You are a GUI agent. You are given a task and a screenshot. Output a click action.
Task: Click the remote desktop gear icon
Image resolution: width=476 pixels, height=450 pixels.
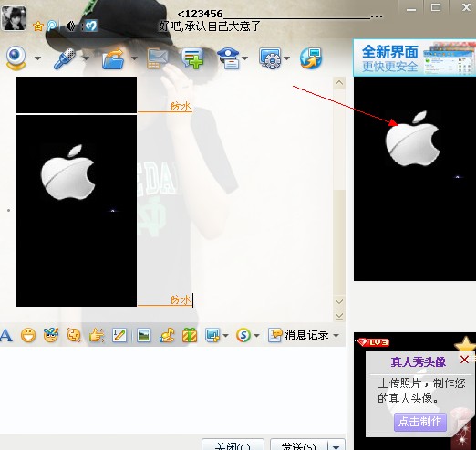pos(270,58)
